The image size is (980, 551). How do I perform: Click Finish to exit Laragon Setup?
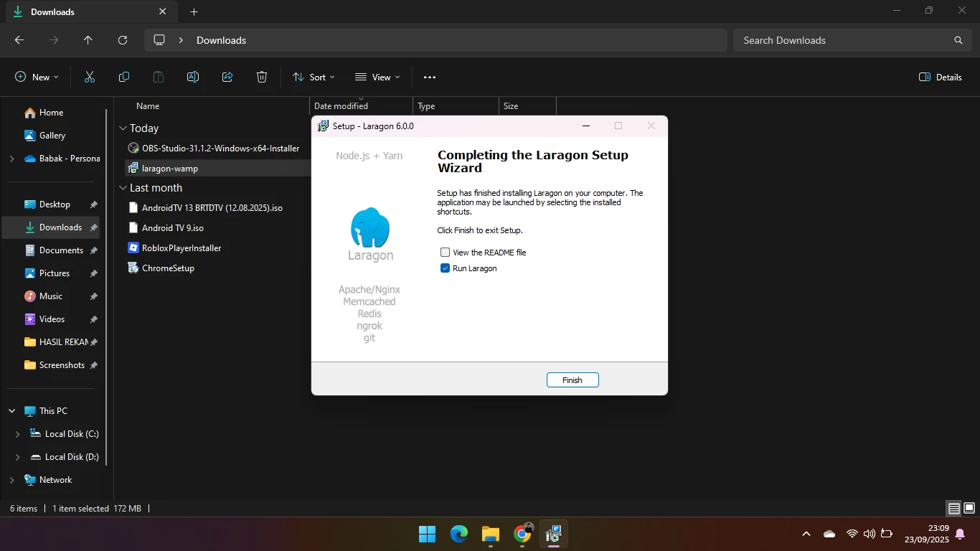pos(572,380)
